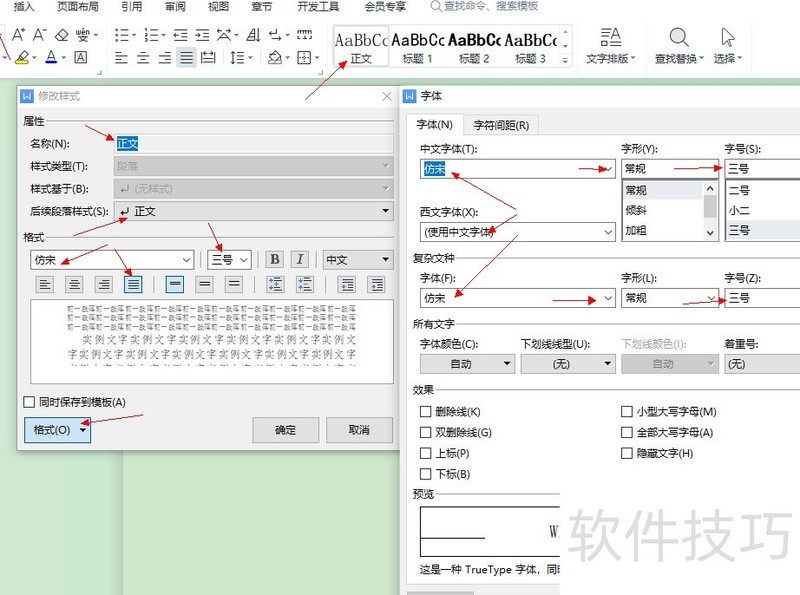800x595 pixels.
Task: Check the 删除线 strikethrough option
Action: [x=426, y=412]
